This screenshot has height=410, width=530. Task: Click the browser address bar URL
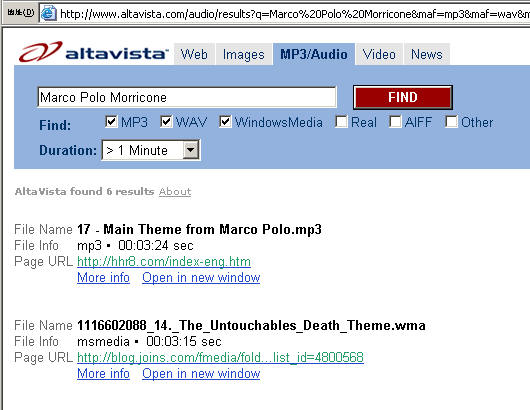[294, 14]
